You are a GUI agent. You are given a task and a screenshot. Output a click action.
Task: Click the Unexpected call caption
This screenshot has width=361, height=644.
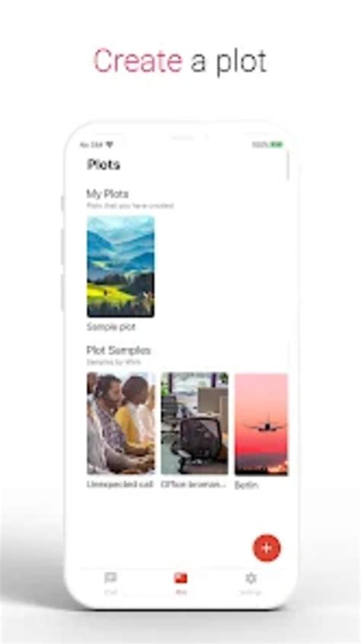(x=120, y=484)
